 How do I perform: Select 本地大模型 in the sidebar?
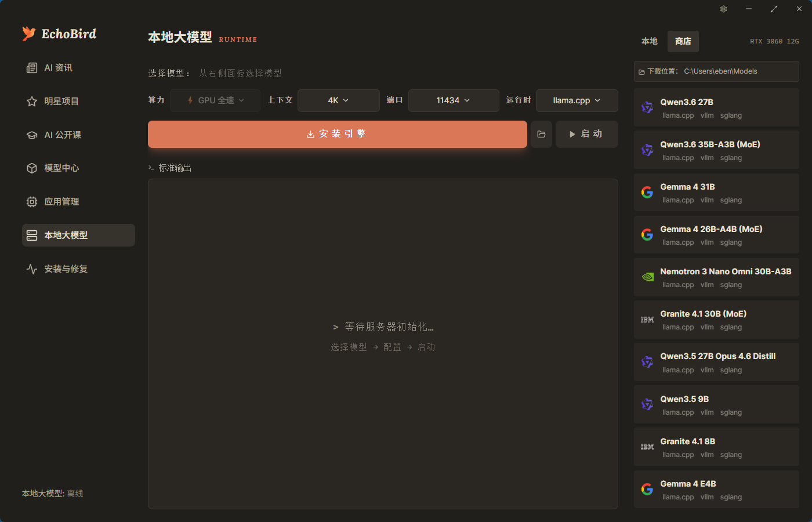pos(78,235)
